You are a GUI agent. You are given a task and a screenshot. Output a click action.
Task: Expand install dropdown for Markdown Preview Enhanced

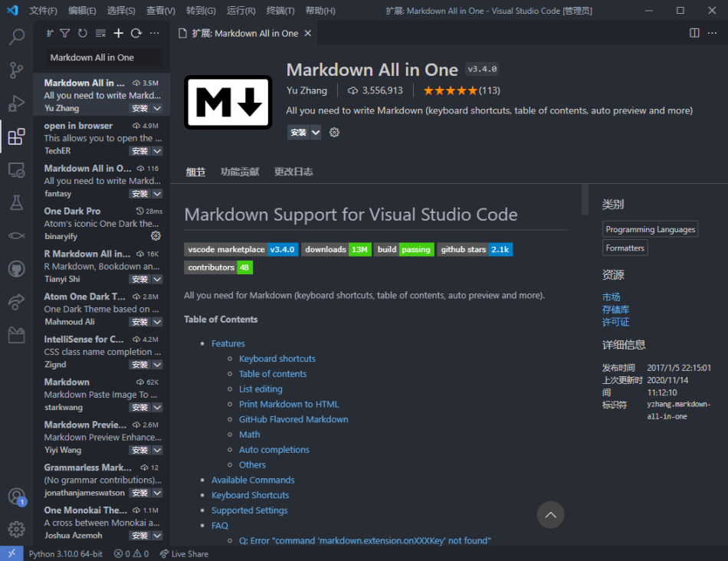point(157,450)
